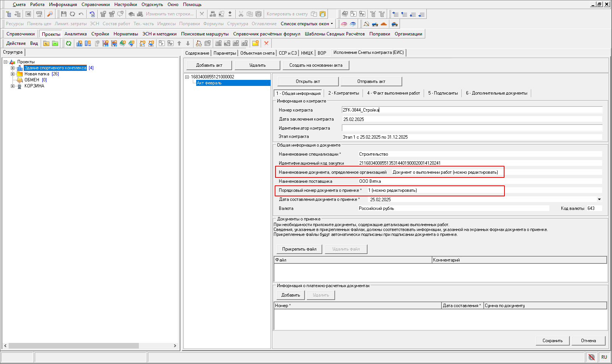Click the green refresh arrows icon
The height and width of the screenshot is (364, 612).
click(x=68, y=43)
